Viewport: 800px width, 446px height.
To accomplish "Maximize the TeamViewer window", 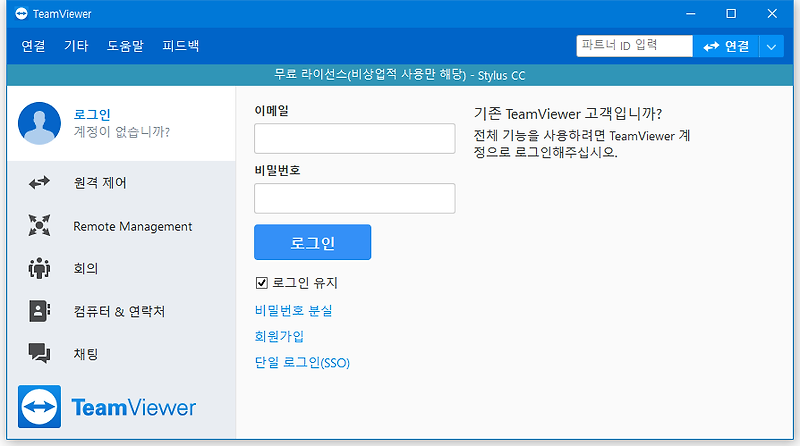I will [731, 14].
